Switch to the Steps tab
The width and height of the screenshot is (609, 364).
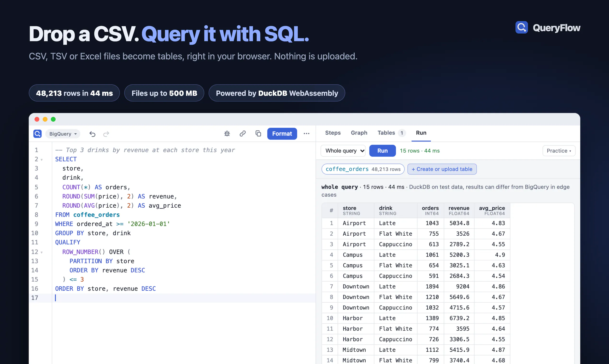[x=333, y=133]
